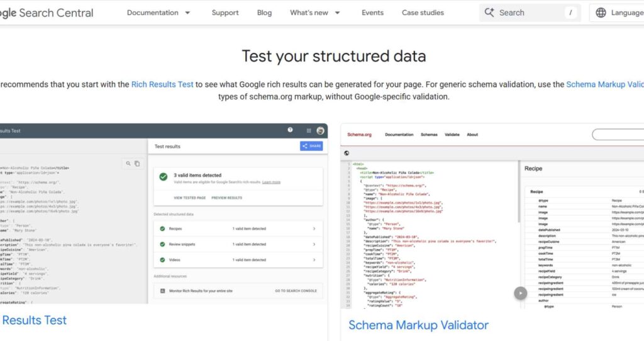This screenshot has width=644, height=341.
Task: Open the Schema Markup Validator card title
Action: [x=418, y=325]
